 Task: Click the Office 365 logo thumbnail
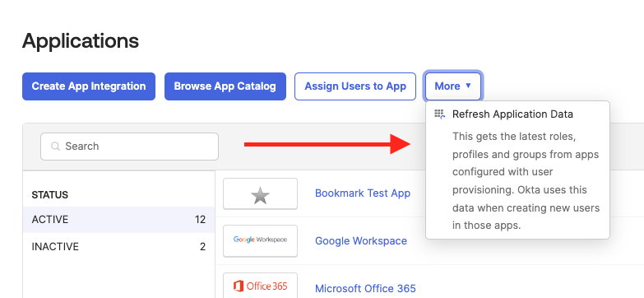[x=261, y=286]
